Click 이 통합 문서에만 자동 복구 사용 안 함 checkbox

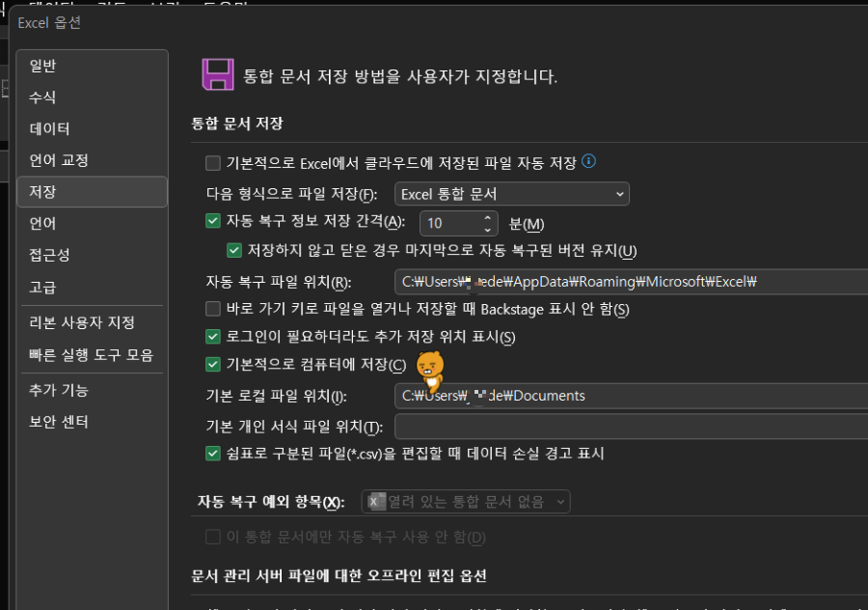pos(213,537)
